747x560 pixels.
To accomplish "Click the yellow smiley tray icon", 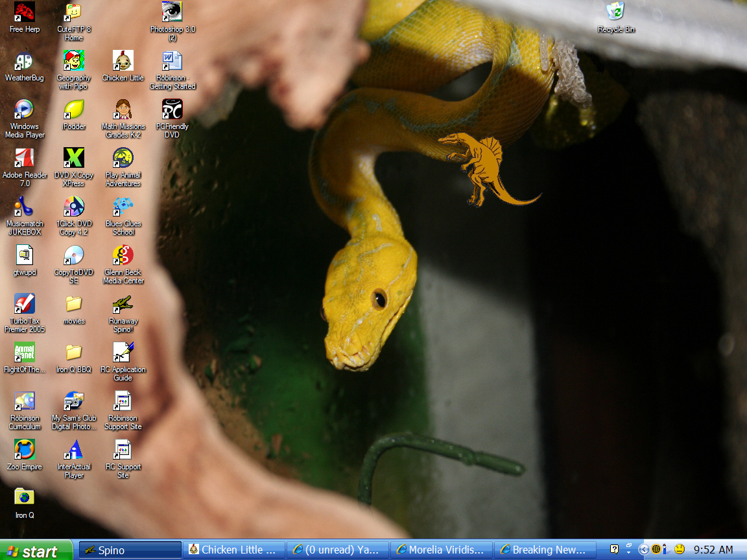I will point(680,549).
